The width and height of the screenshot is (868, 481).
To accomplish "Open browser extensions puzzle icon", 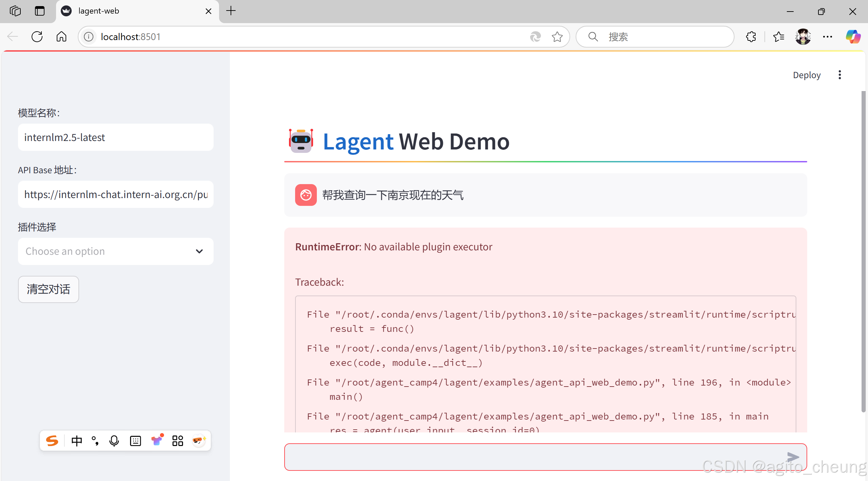I will pos(751,37).
